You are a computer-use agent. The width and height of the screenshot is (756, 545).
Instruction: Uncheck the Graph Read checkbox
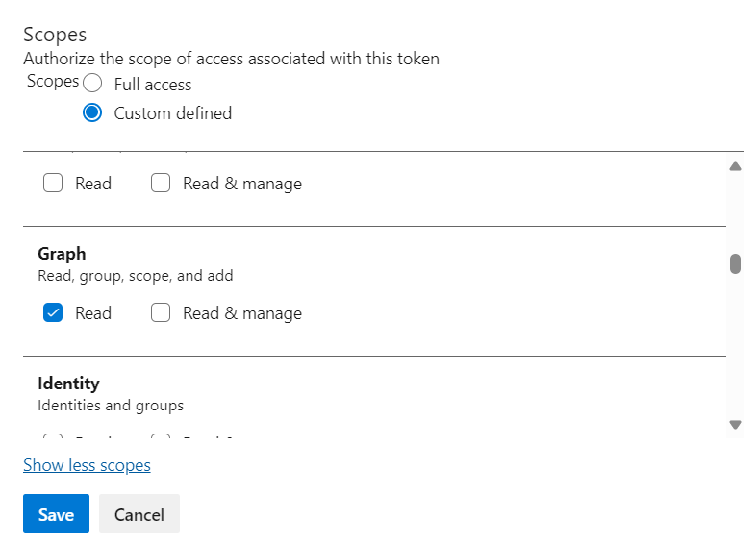coord(53,312)
